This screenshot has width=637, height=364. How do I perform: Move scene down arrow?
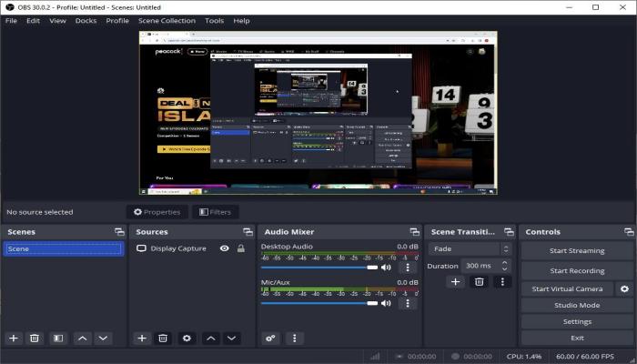[x=103, y=338]
